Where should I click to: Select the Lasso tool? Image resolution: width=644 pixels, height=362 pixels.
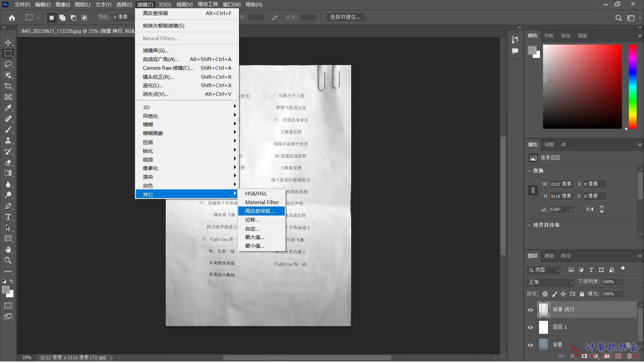[x=8, y=64]
